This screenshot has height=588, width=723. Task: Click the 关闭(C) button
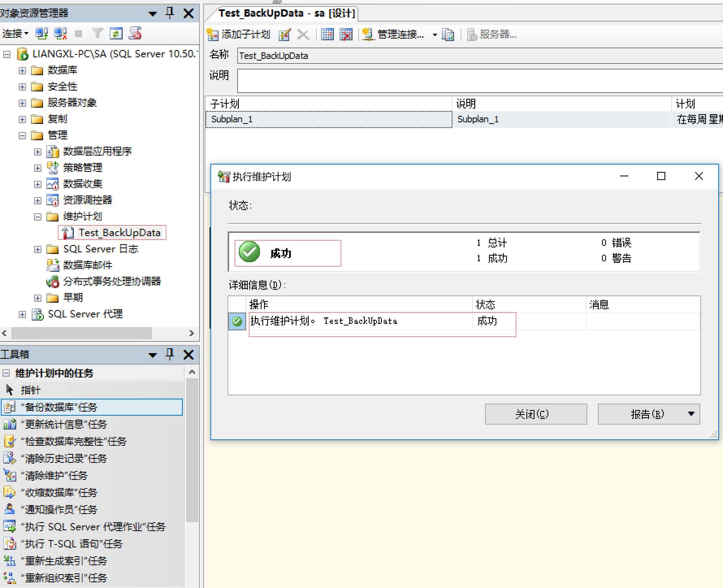[536, 414]
